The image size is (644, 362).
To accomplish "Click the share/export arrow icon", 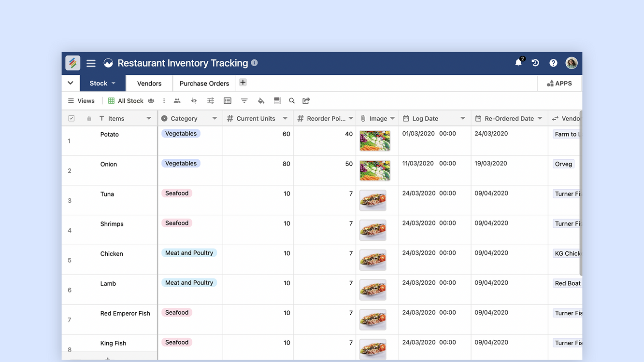I will [306, 101].
